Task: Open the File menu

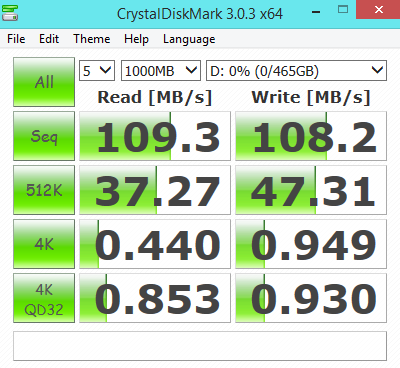Action: click(16, 39)
